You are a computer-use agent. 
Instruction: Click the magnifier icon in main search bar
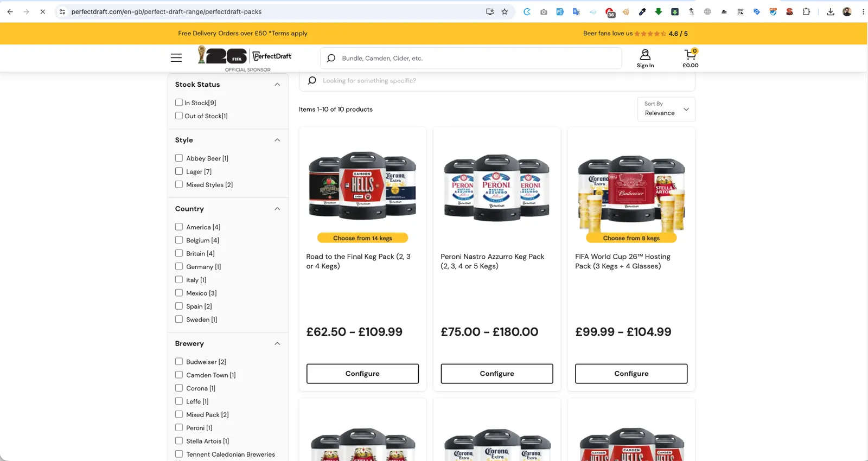pos(331,58)
